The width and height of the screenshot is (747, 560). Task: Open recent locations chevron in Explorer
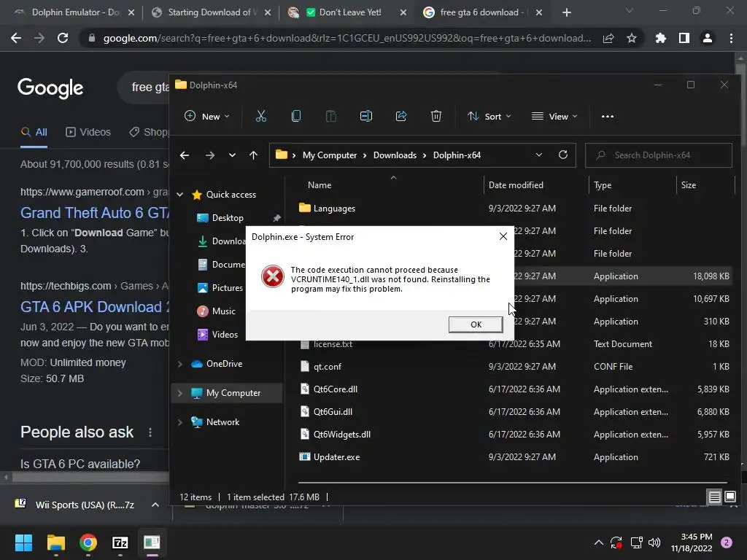pos(232,155)
